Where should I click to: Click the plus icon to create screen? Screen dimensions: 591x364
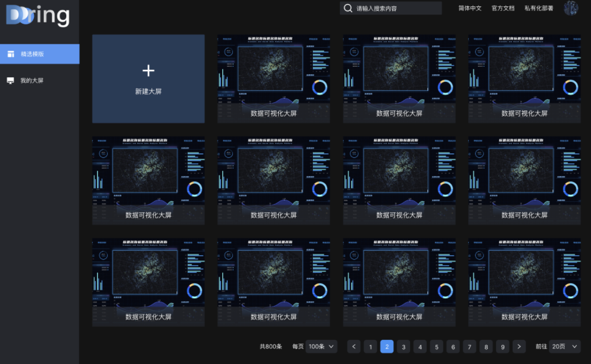[x=148, y=70]
